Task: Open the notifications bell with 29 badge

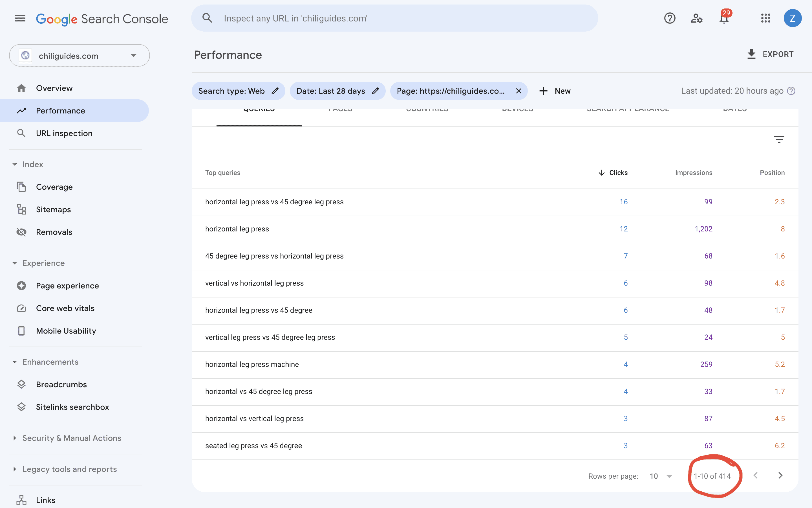Action: pos(724,17)
